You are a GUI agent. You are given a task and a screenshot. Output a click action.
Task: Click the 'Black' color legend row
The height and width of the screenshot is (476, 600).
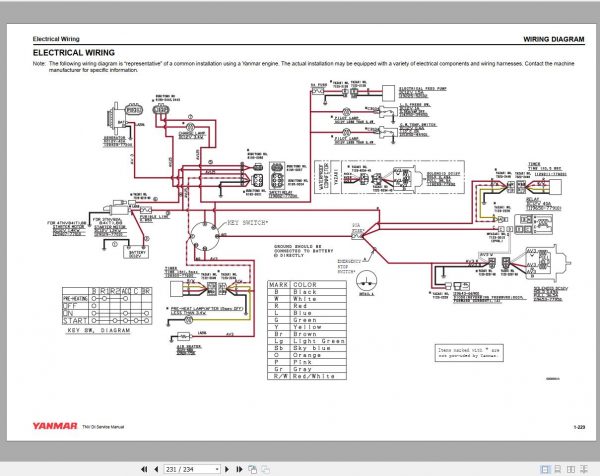(x=307, y=292)
